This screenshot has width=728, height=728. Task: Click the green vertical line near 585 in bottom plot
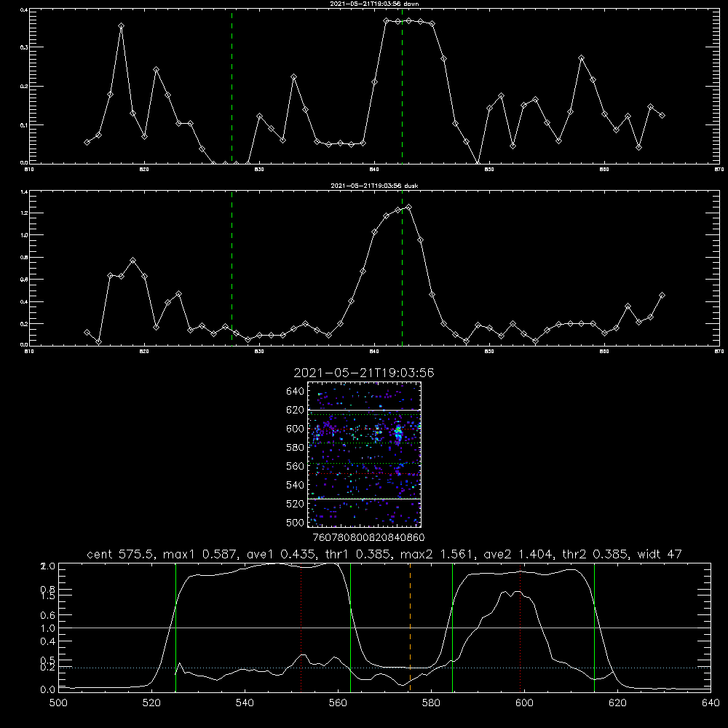pos(452,628)
